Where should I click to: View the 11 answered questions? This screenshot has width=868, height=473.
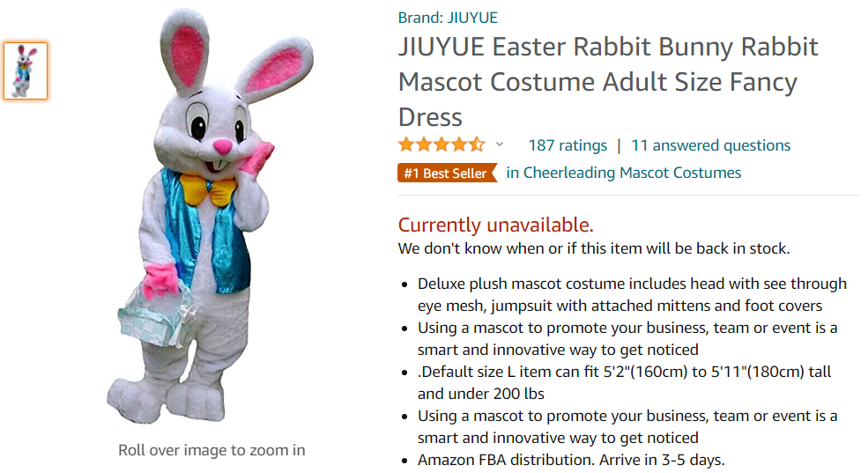point(710,145)
